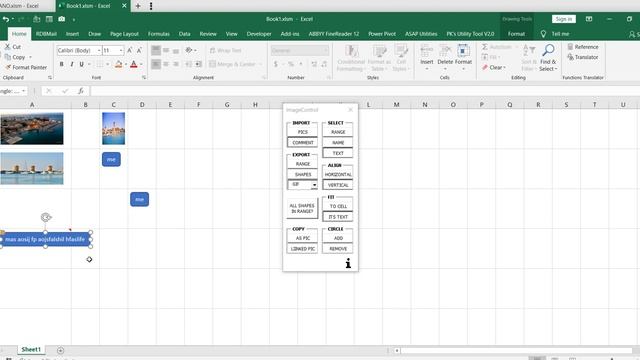Apply Italic formatting
Image resolution: width=640 pixels, height=360 pixels.
coord(72,64)
